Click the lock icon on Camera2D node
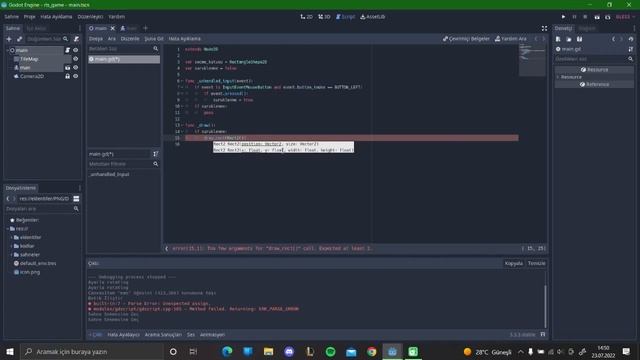Viewport: 640px width, 360px height. [67, 76]
